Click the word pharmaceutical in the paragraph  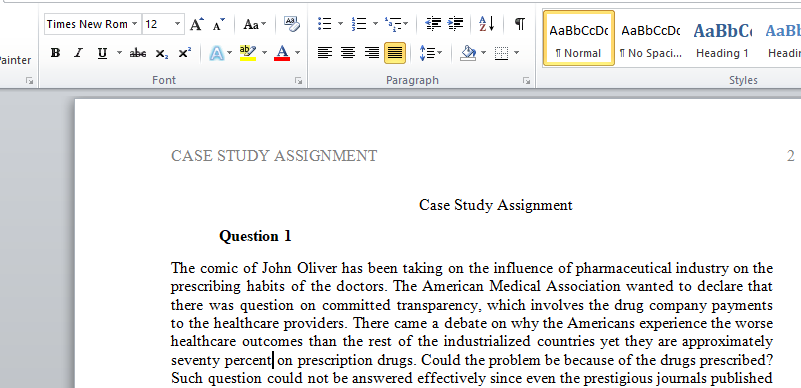[624, 268]
